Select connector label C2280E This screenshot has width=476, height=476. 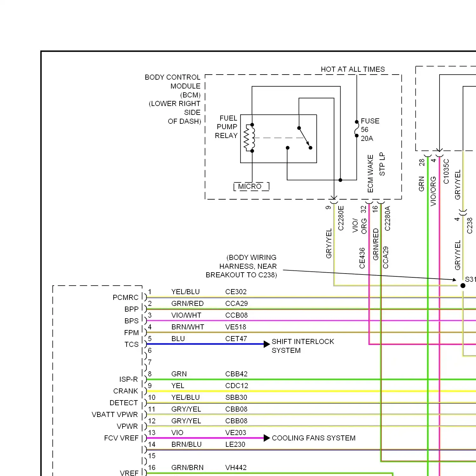click(341, 218)
